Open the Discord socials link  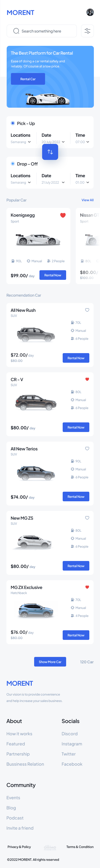coord(69,733)
